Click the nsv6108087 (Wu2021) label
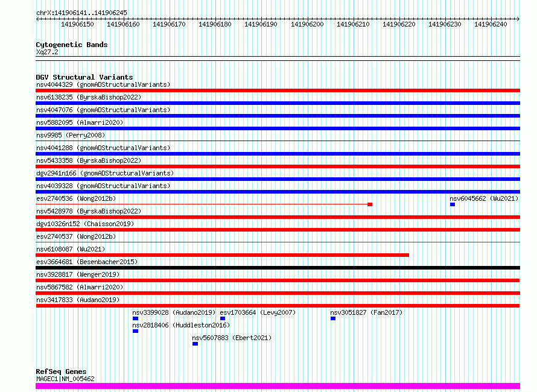 click(x=71, y=249)
